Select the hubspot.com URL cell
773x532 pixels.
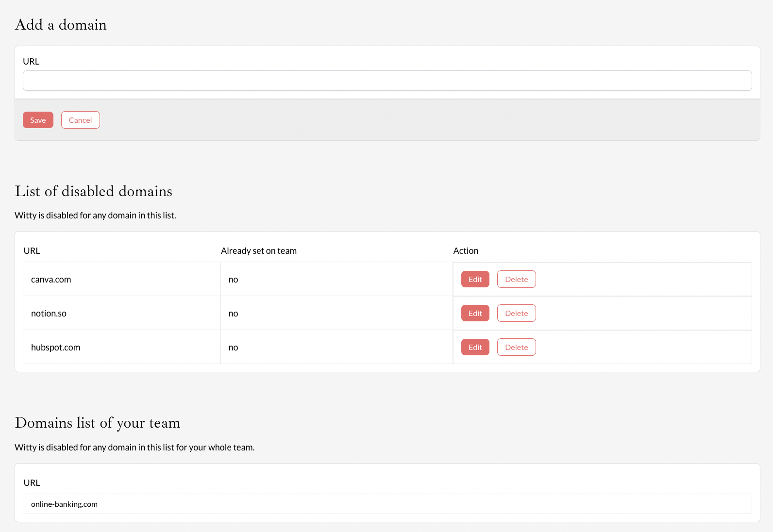point(55,348)
